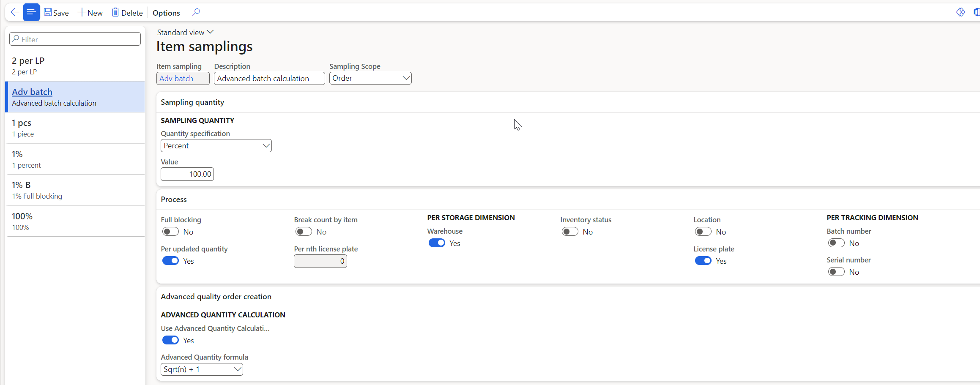
Task: Click the magnifier icon in the Filter box
Action: point(16,39)
